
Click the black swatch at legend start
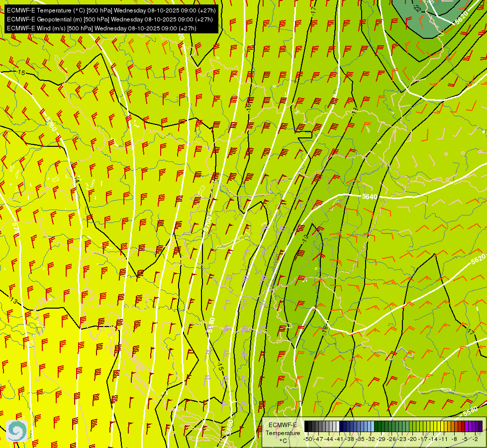[x=306, y=426]
